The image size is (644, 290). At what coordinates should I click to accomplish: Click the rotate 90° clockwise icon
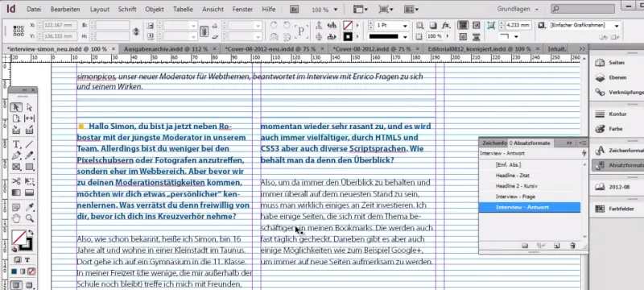274,26
